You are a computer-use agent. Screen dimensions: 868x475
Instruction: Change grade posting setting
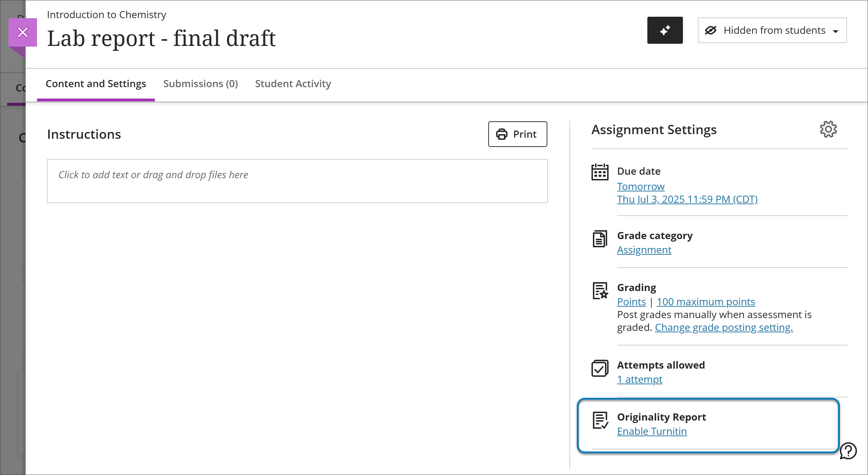point(724,327)
